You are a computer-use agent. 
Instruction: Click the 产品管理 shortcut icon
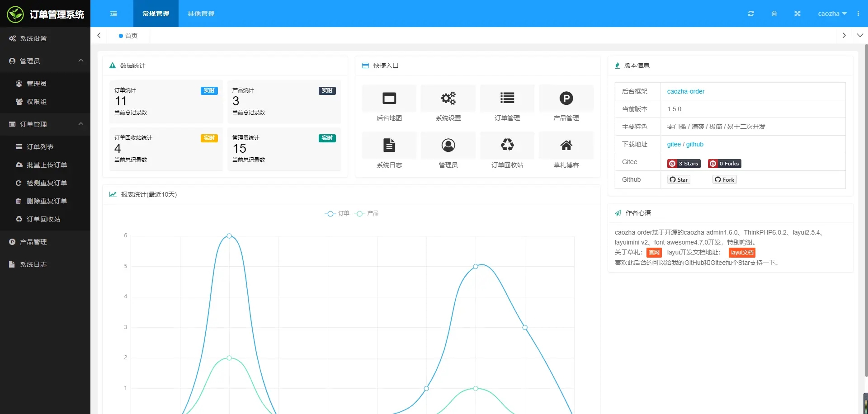click(x=566, y=99)
